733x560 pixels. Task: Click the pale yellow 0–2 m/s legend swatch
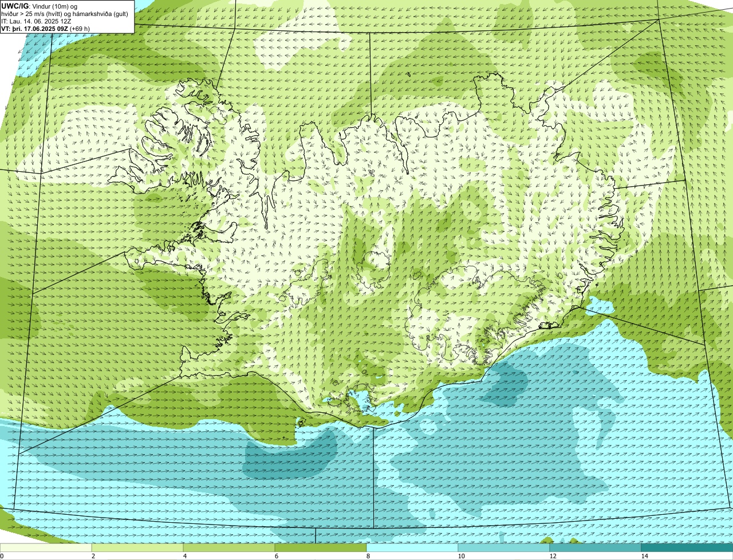(46, 548)
